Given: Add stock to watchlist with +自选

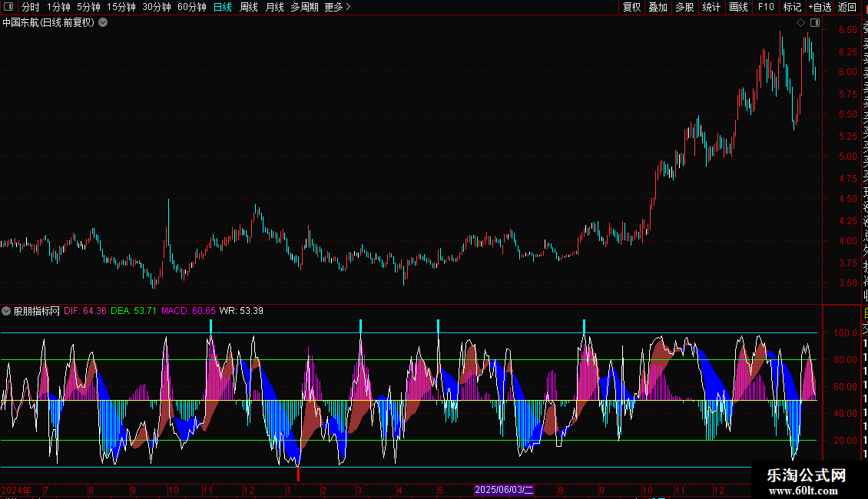Looking at the screenshot, I should (x=820, y=7).
